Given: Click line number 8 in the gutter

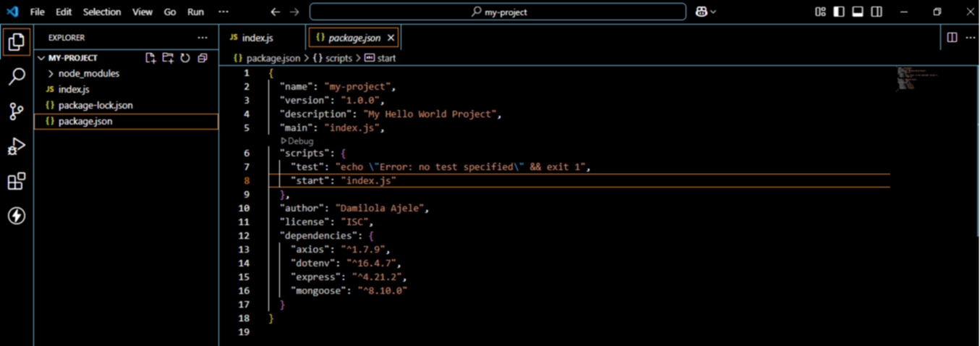Looking at the screenshot, I should (x=247, y=180).
